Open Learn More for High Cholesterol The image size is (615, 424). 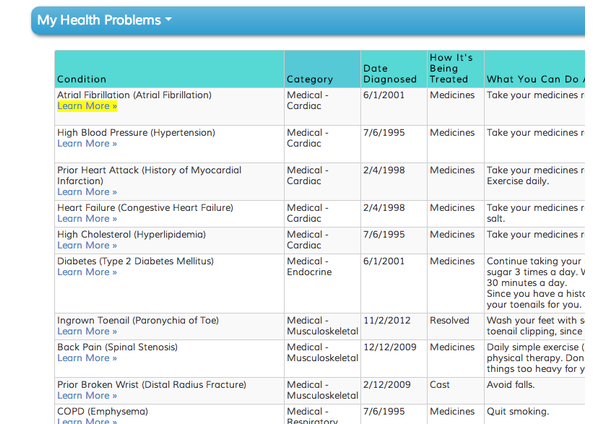(87, 245)
